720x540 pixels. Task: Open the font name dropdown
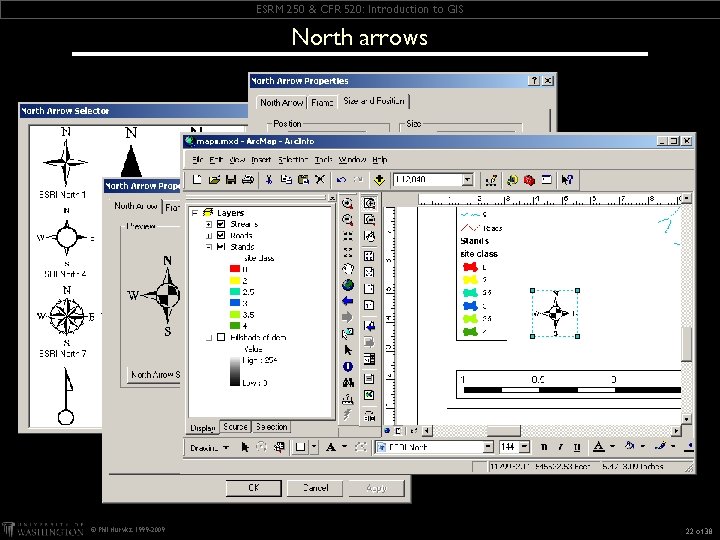click(488, 447)
